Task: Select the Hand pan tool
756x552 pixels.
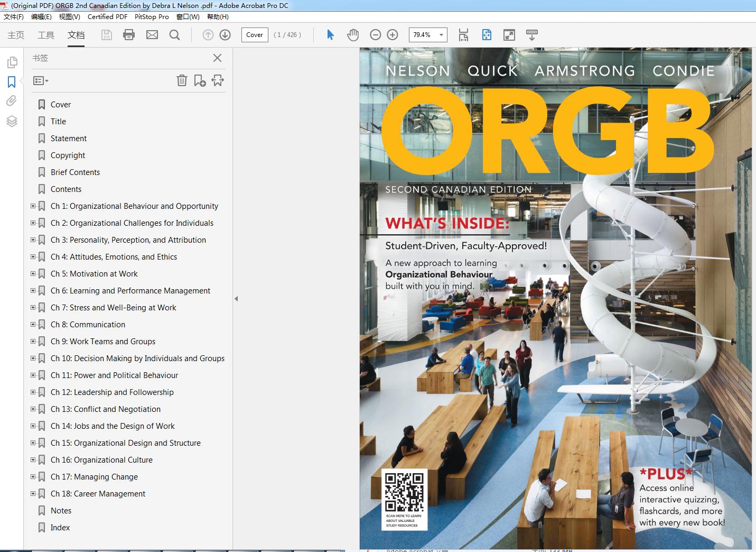Action: (353, 35)
